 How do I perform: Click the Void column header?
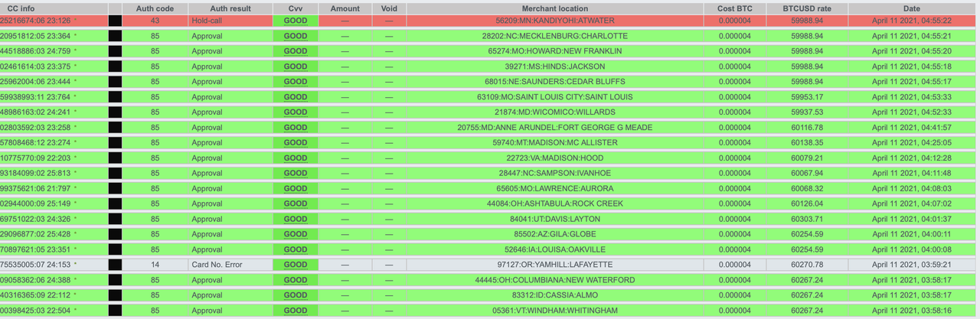coord(389,8)
